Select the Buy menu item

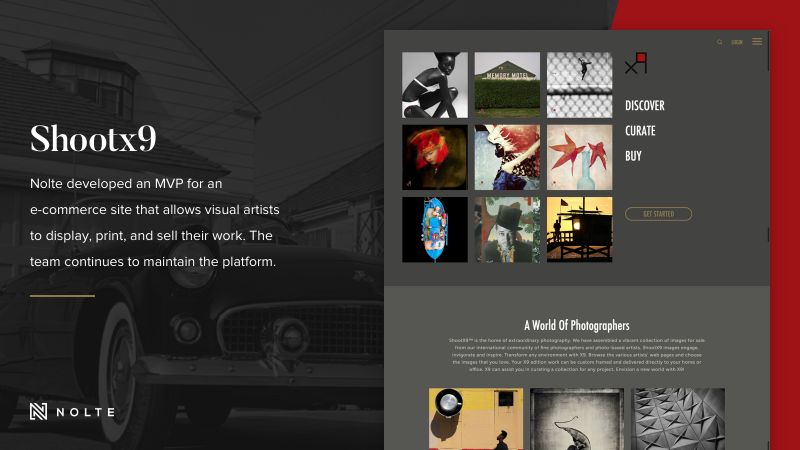click(633, 156)
